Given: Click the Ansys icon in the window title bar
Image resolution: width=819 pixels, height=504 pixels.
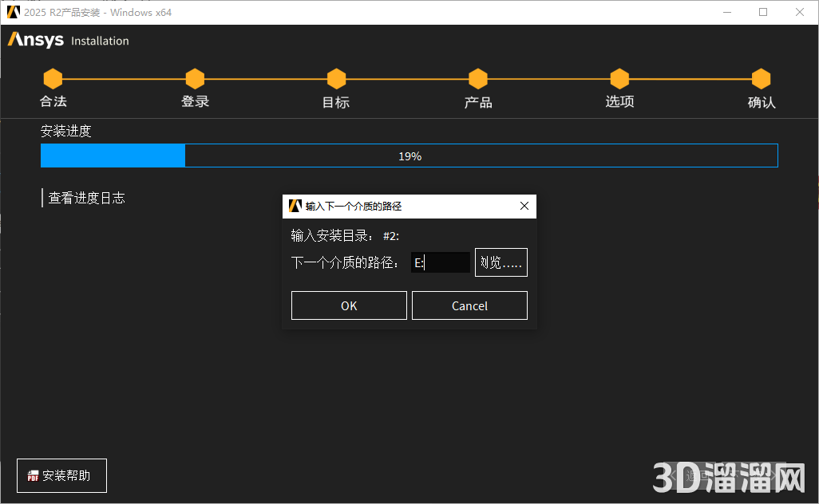Looking at the screenshot, I should (x=12, y=12).
